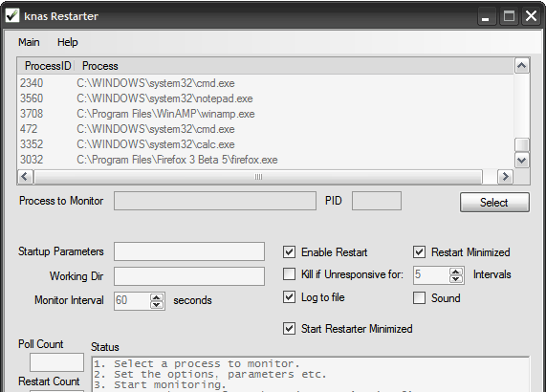Enable the Sound checkbox
The height and width of the screenshot is (392, 546).
(419, 298)
